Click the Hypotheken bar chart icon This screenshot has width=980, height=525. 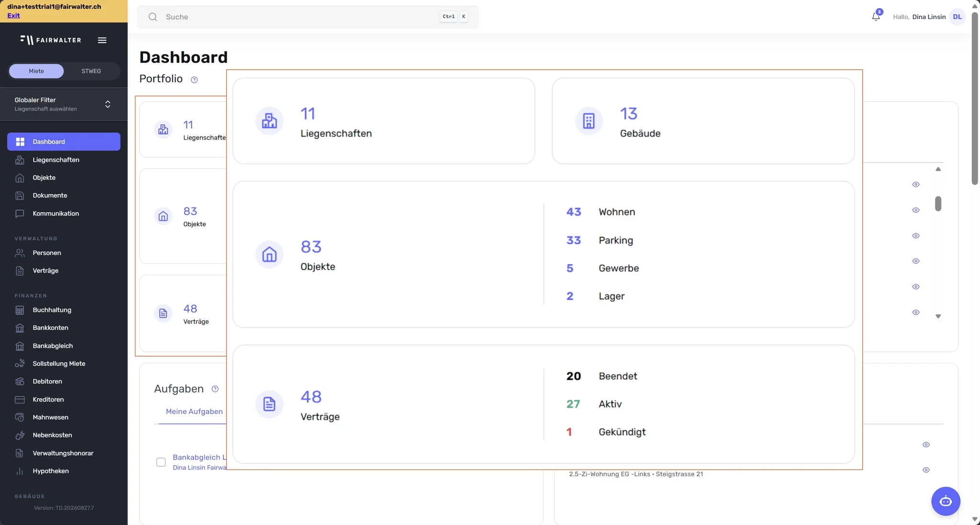20,471
